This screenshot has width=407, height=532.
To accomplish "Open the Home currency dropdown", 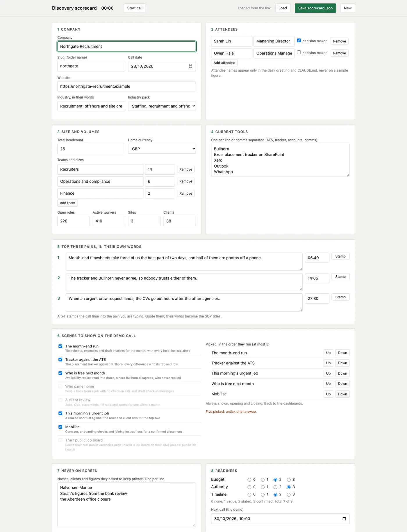I will pyautogui.click(x=162, y=149).
